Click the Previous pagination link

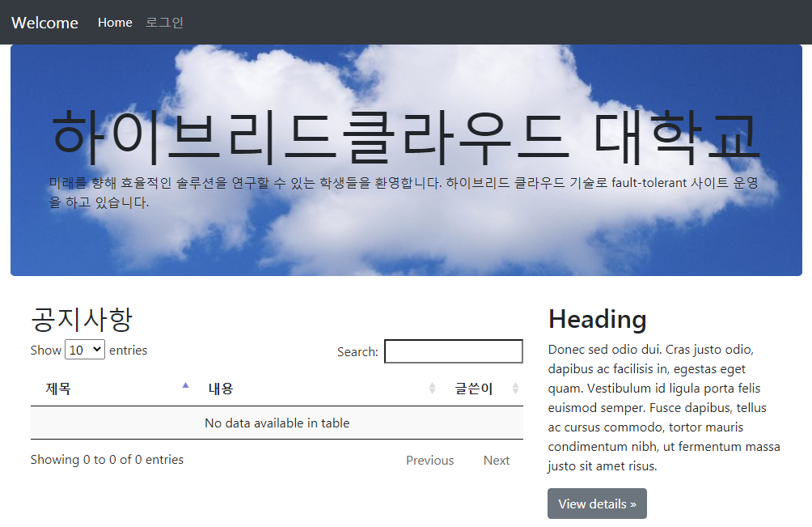tap(429, 460)
